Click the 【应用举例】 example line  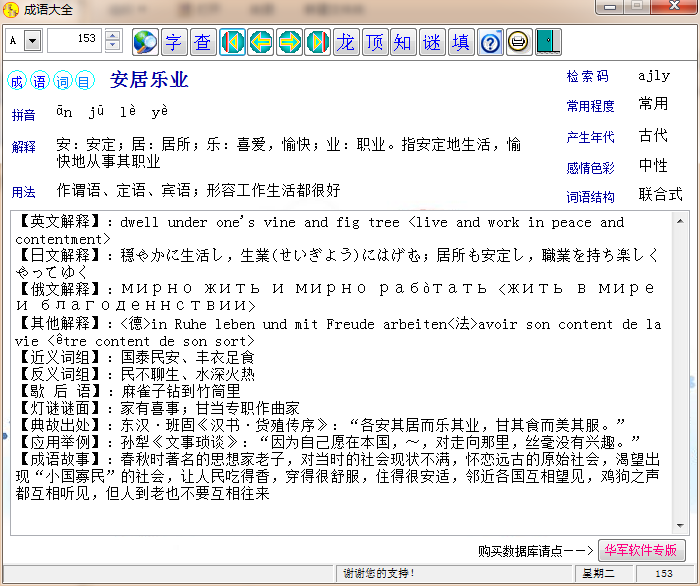click(x=328, y=442)
